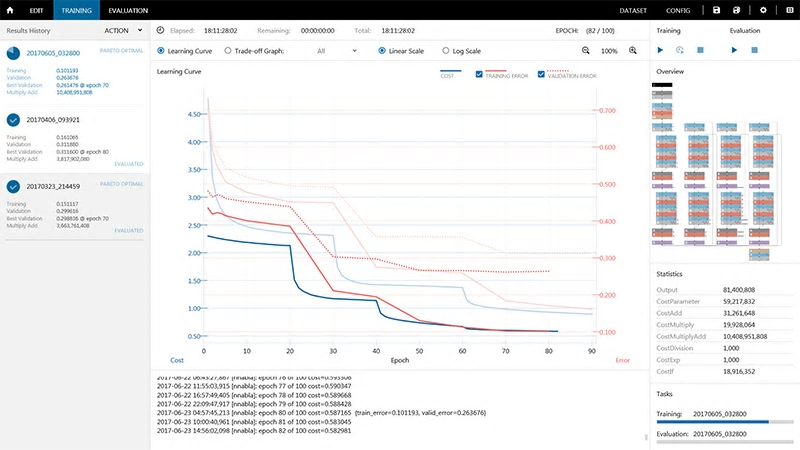Click the Save As icon
The image size is (800, 450).
[x=738, y=9]
